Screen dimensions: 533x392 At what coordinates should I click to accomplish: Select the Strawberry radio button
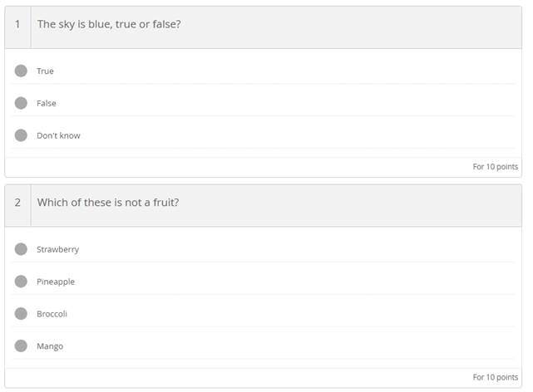tap(21, 249)
